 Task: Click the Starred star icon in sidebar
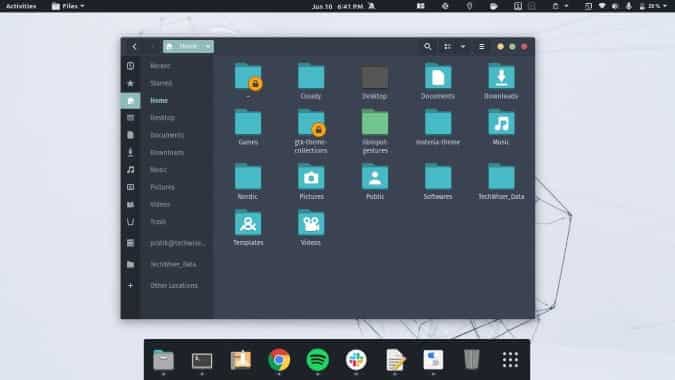(130, 83)
